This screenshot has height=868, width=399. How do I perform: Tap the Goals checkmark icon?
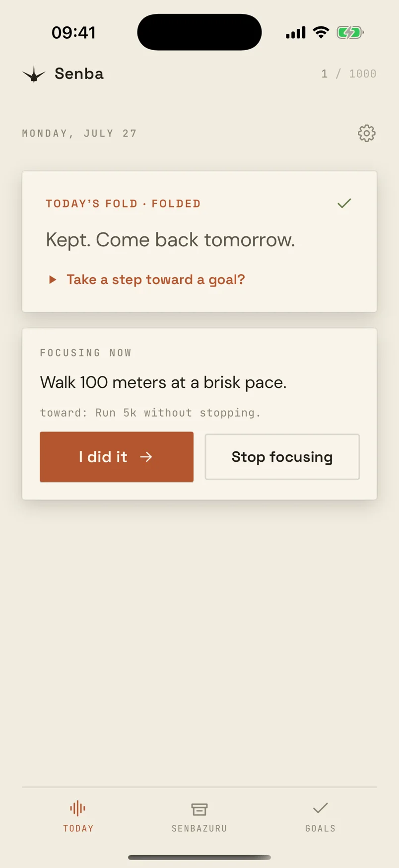coord(321,808)
